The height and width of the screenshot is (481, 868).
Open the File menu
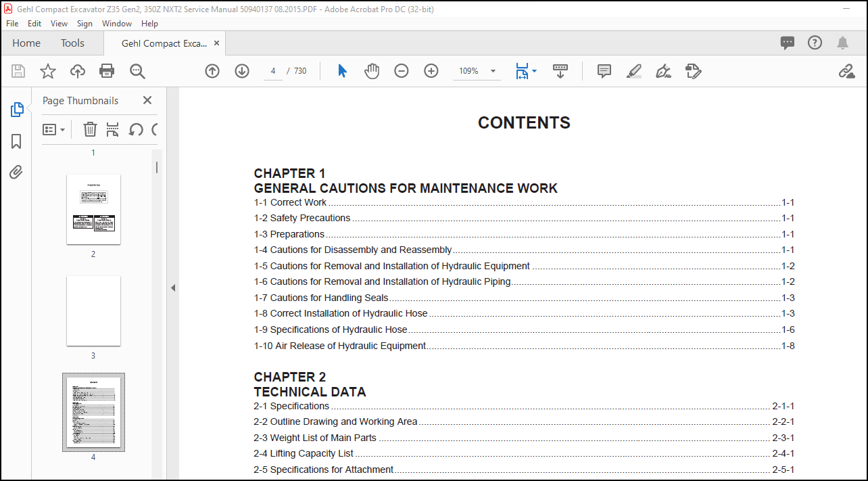(x=12, y=23)
